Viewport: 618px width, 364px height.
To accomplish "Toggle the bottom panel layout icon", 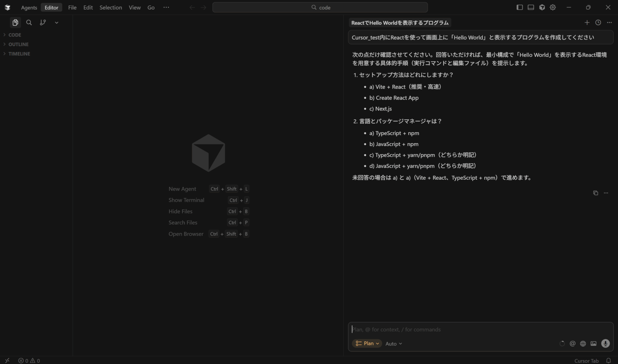I will pos(531,8).
